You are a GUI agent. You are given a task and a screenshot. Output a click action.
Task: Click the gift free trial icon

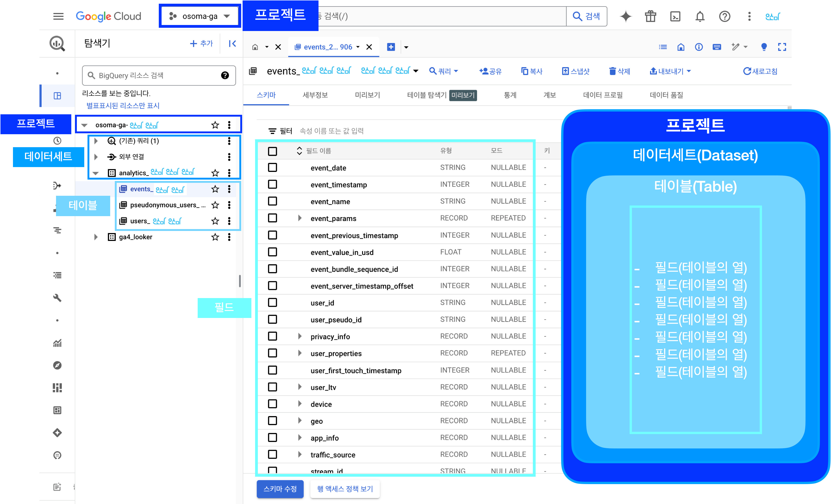pos(651,16)
